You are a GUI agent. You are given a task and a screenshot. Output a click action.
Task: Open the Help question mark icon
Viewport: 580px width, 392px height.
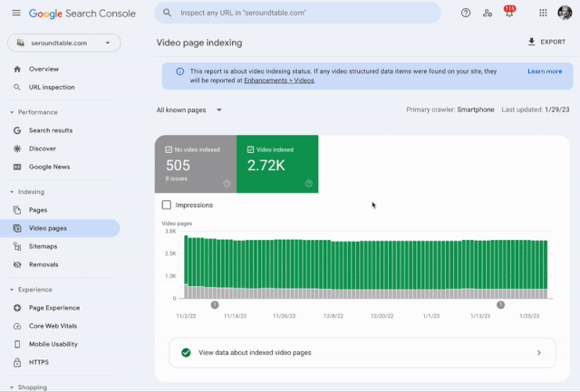[466, 13]
